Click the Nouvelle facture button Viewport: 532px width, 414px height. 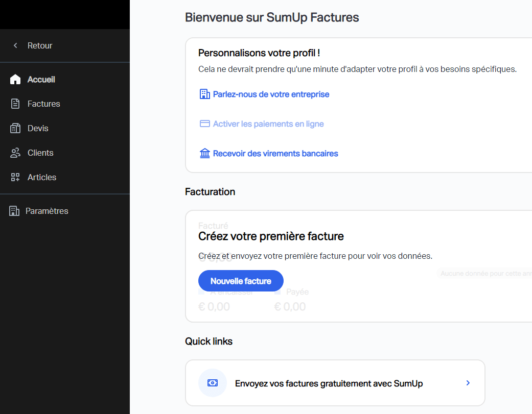coord(241,281)
